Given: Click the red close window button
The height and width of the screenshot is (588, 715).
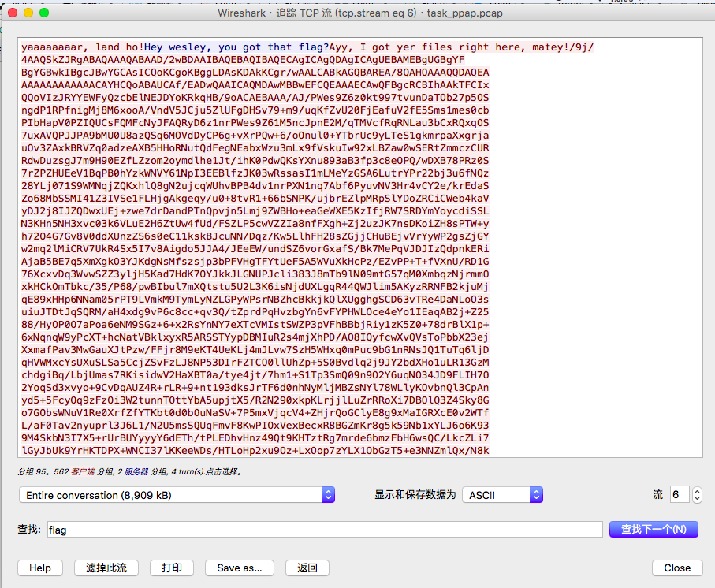Looking at the screenshot, I should click(x=12, y=13).
